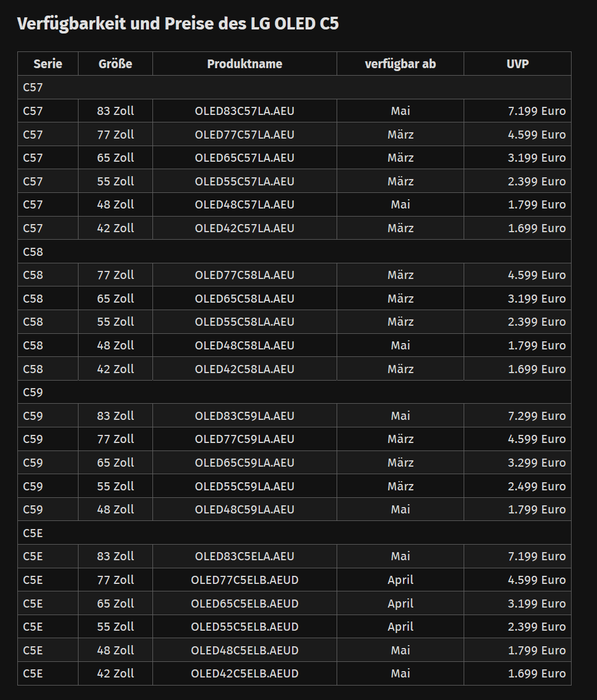
Task: Select product name OLED83C57LA.AEU
Action: tap(245, 111)
